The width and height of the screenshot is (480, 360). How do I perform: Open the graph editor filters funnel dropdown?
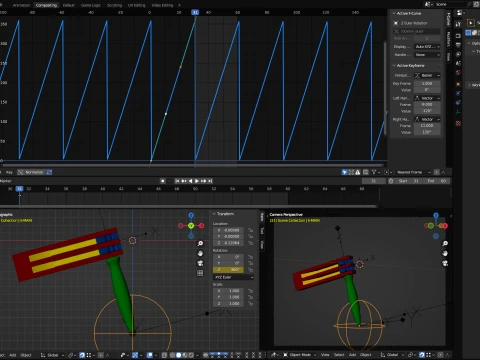(376, 172)
